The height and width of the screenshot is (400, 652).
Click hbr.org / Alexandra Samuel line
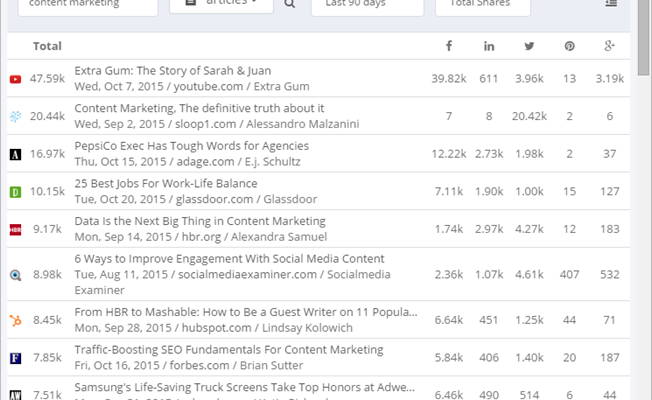click(201, 237)
